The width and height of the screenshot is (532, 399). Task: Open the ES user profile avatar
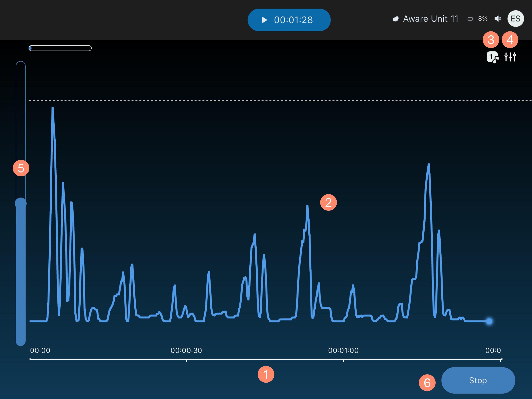(x=516, y=19)
